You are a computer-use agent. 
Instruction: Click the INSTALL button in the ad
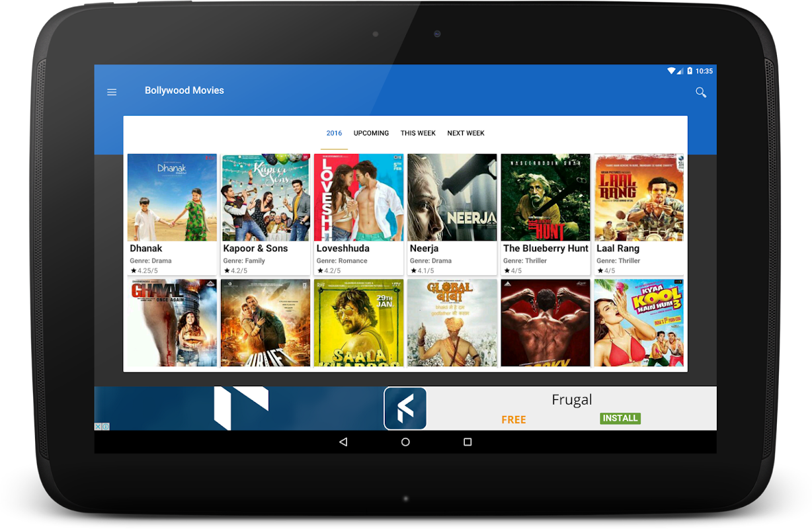(620, 418)
